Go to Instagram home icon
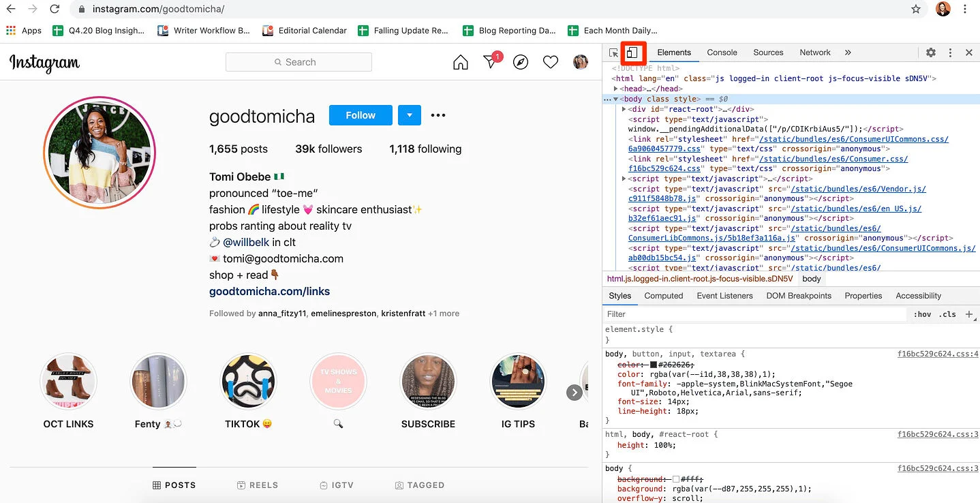The height and width of the screenshot is (503, 980). point(461,62)
